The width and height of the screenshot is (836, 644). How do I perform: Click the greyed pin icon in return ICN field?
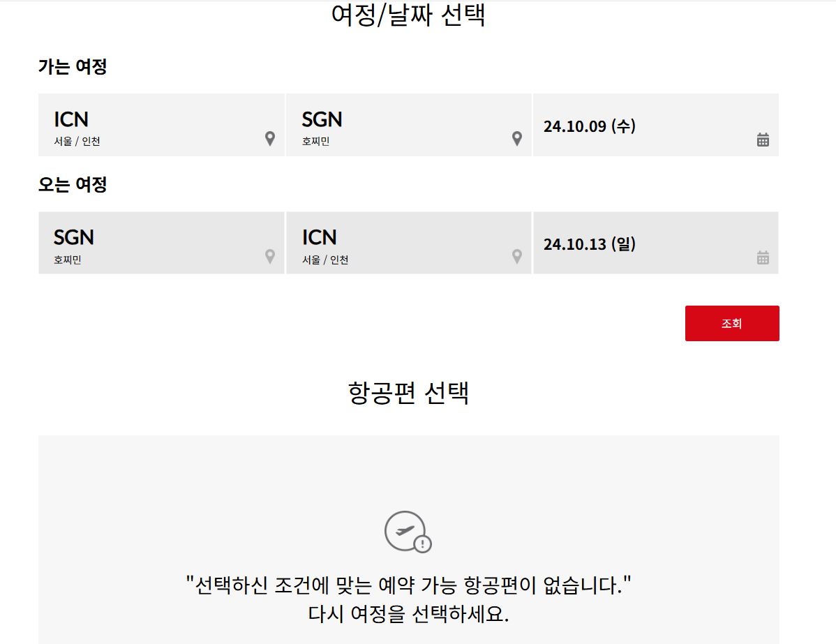pyautogui.click(x=517, y=257)
